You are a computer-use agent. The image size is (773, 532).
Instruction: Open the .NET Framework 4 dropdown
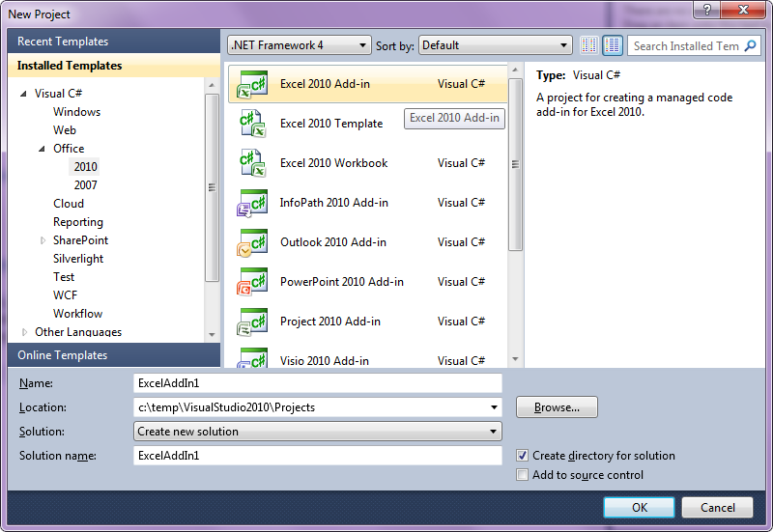tap(300, 45)
